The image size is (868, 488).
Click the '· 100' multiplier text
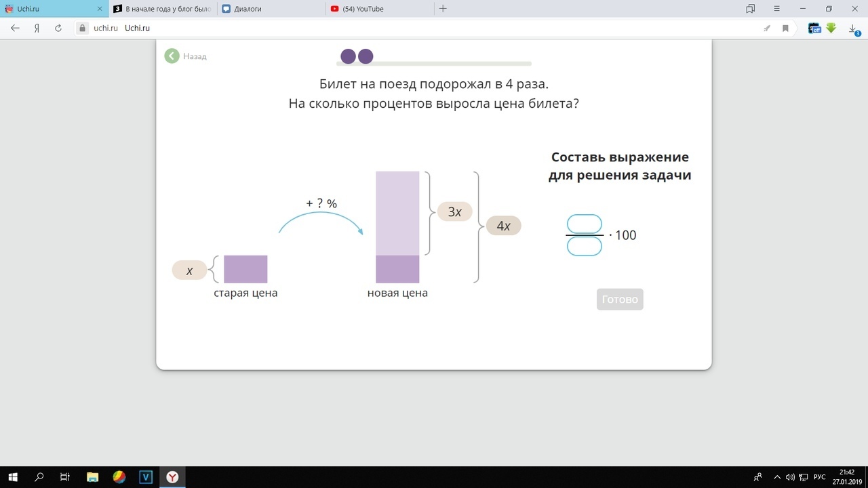click(623, 235)
